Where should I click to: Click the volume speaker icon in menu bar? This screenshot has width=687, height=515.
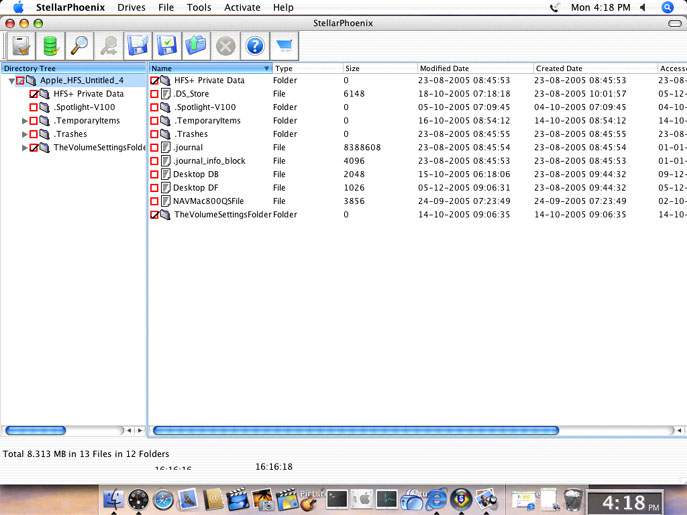point(643,7)
